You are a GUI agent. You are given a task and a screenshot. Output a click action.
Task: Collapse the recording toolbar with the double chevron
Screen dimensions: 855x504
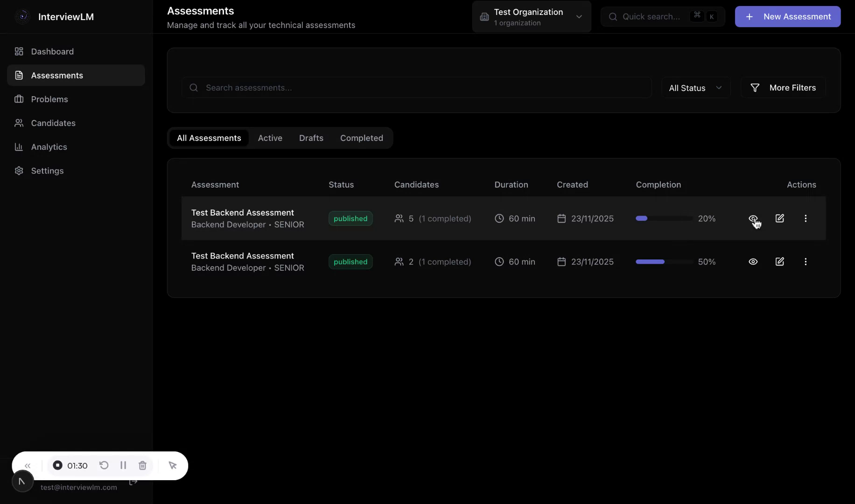coord(28,465)
